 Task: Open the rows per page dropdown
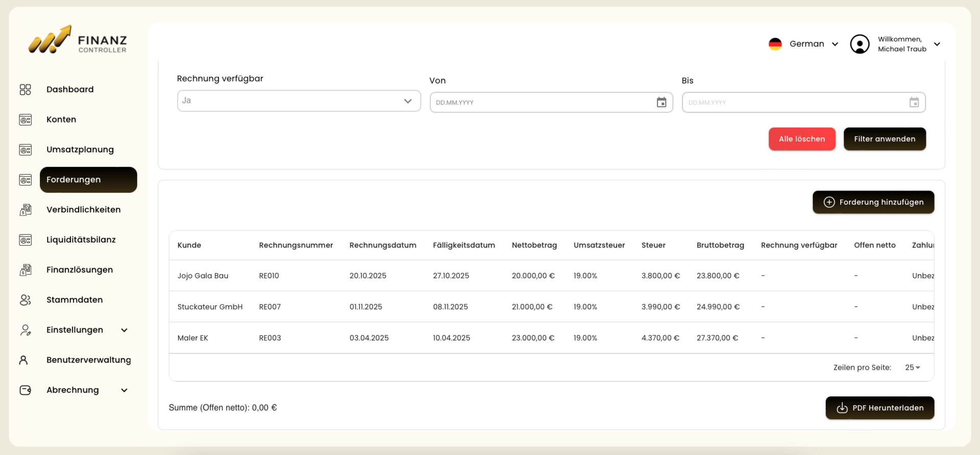tap(912, 368)
